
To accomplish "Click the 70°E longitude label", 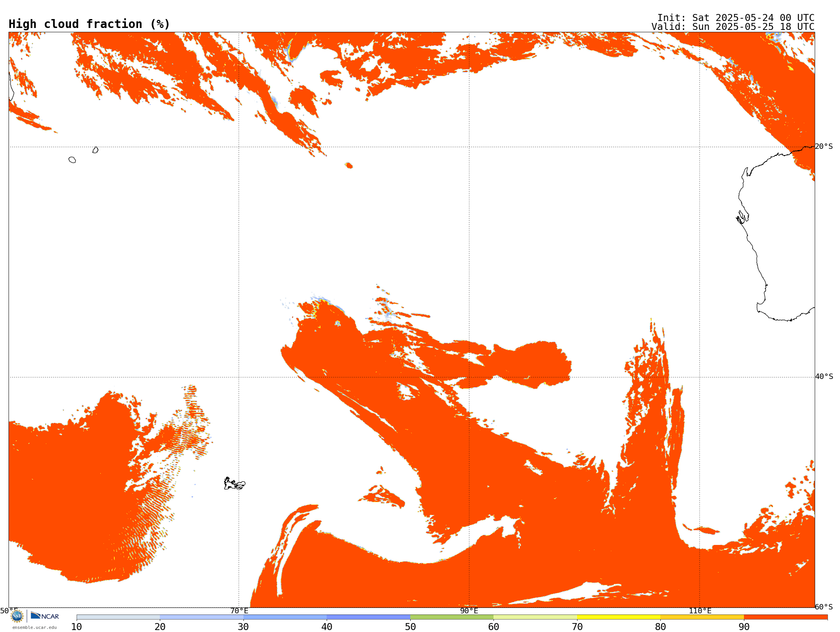I will click(239, 611).
